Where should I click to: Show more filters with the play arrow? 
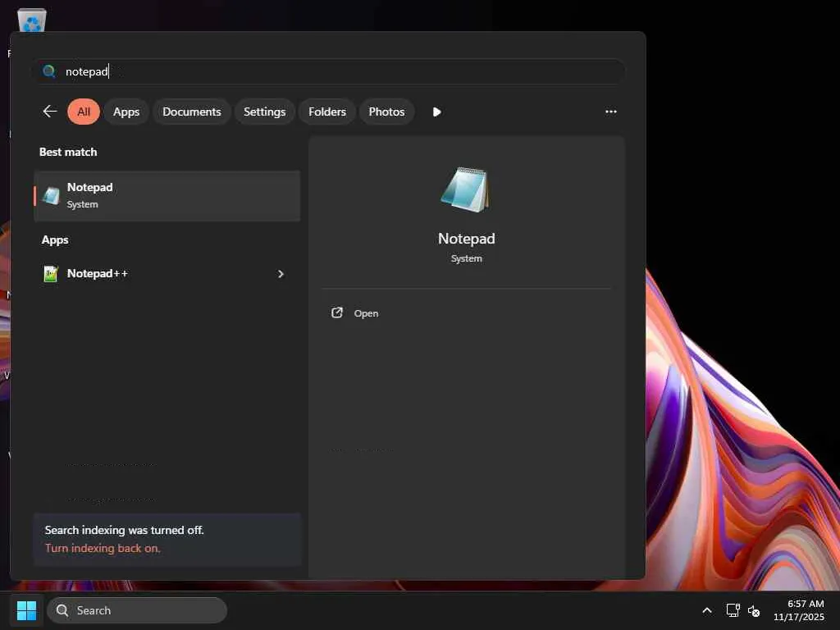tap(436, 112)
